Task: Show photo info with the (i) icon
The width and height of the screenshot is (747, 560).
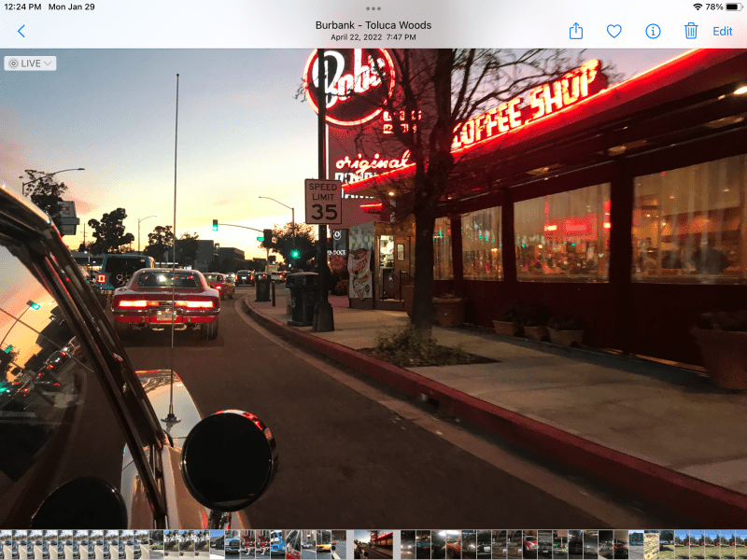Action: [x=653, y=32]
